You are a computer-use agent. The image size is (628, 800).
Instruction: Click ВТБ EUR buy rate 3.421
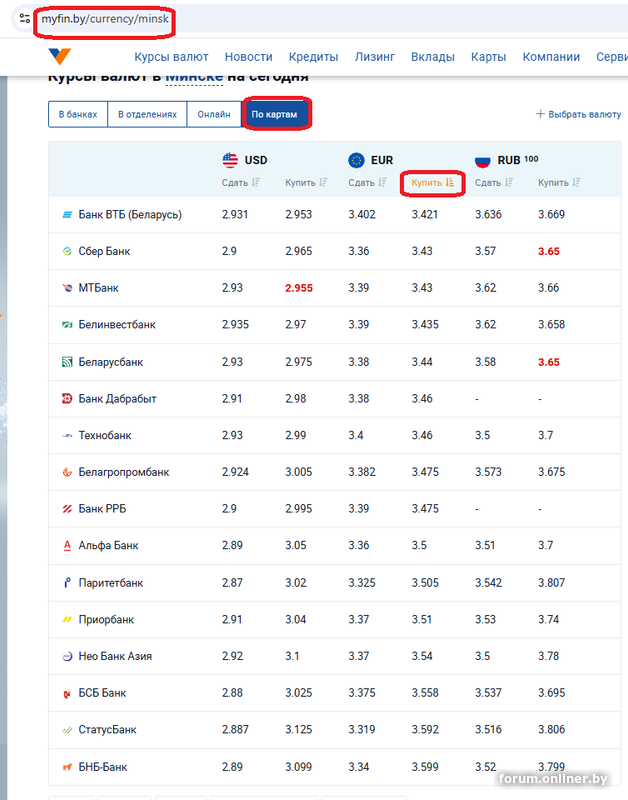coord(425,214)
